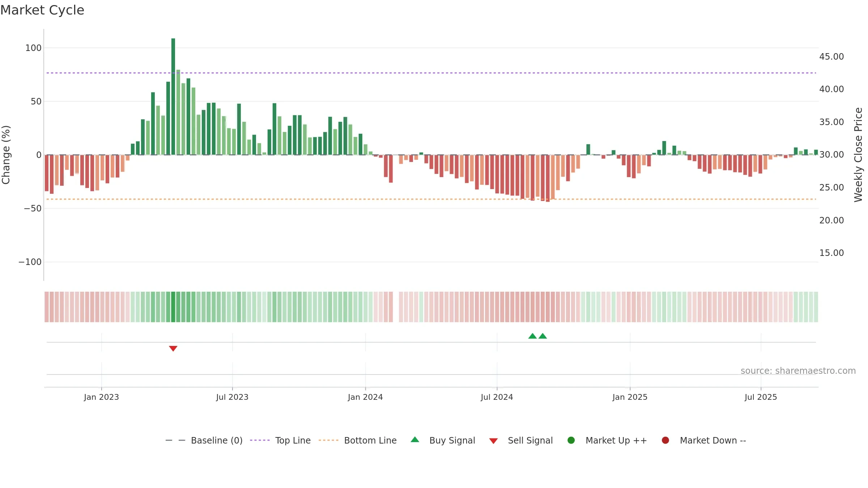Click the 30.00 price tick label
The height and width of the screenshot is (488, 868).
tap(831, 155)
